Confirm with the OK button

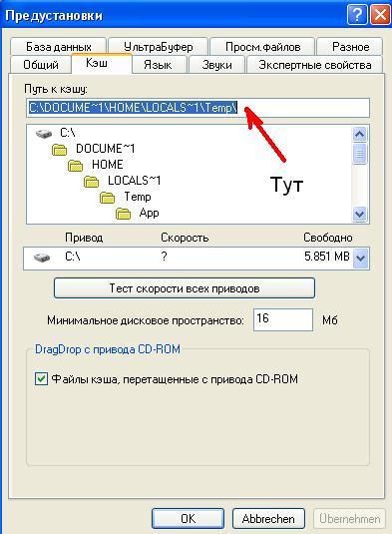[188, 519]
